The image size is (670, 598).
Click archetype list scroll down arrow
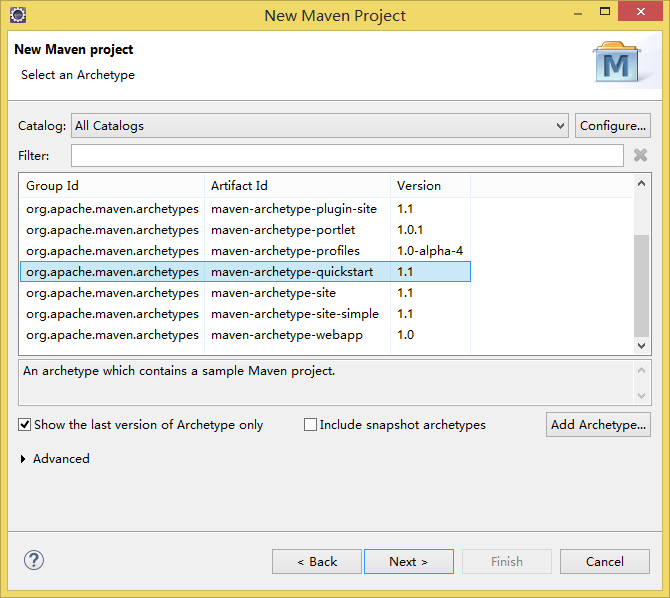[x=641, y=345]
